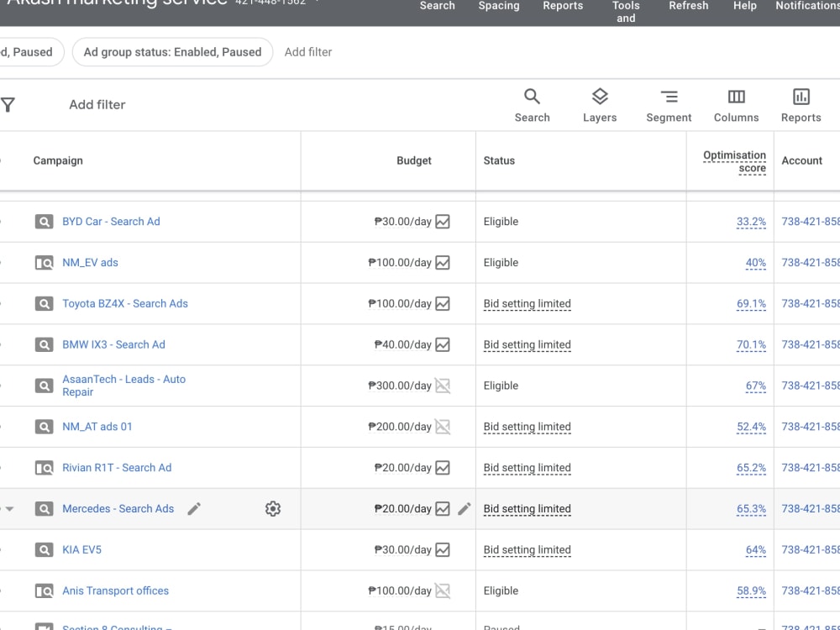Open the table Reports icon
The height and width of the screenshot is (630, 840).
(801, 105)
